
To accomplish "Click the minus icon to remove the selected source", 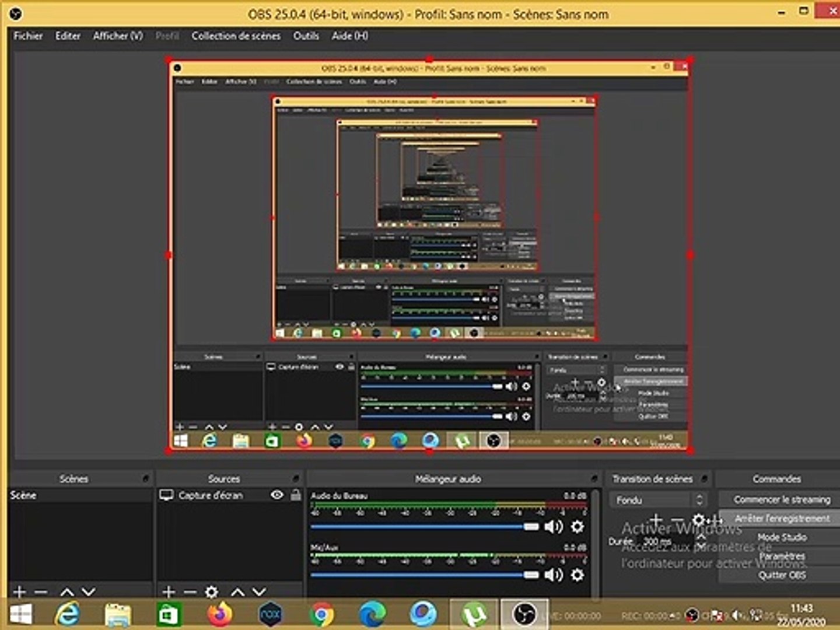I will click(x=190, y=592).
